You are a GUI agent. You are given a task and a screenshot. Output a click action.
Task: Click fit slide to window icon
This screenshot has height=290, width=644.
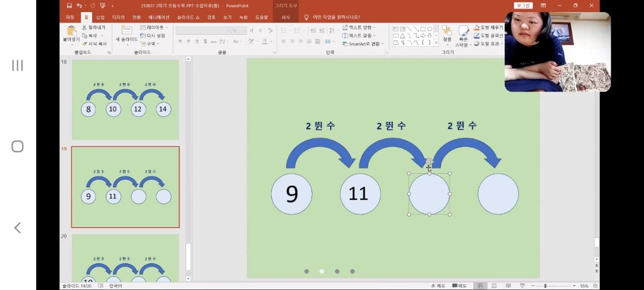click(595, 285)
